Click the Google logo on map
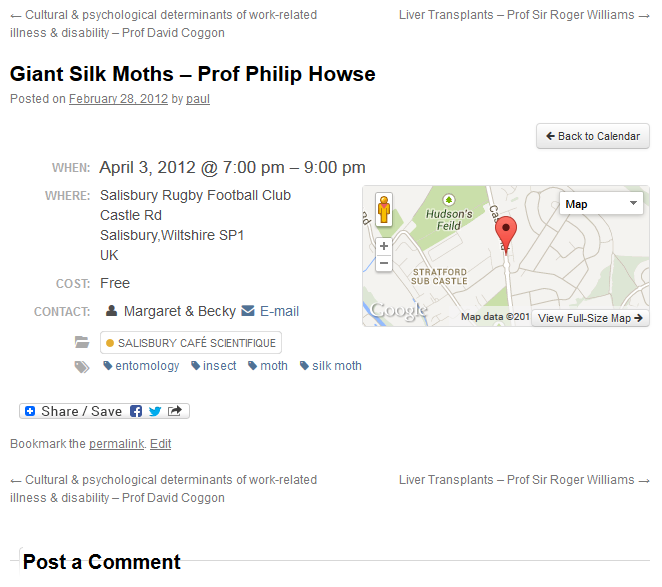 [x=398, y=311]
